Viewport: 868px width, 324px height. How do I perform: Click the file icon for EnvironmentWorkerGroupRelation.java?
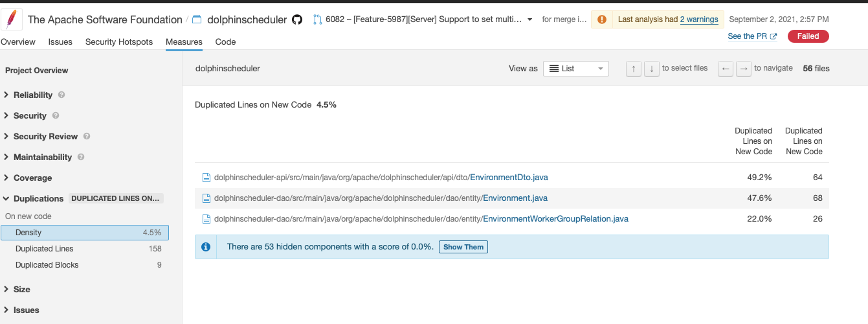coord(206,219)
